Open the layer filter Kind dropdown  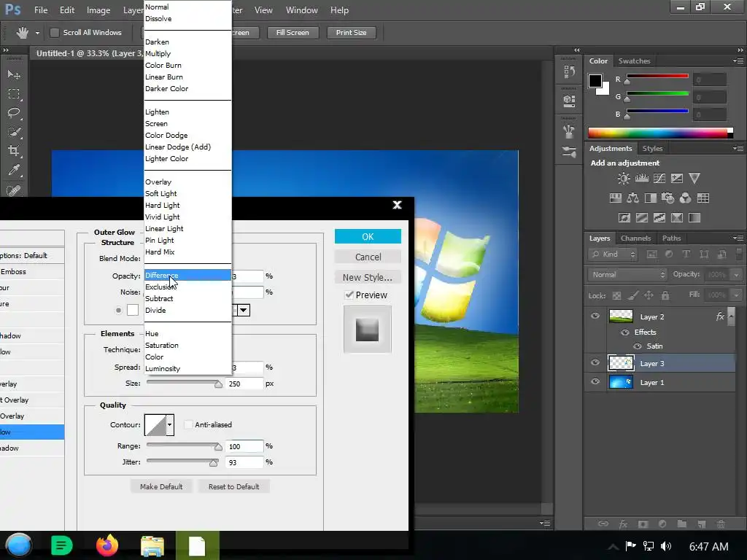pos(613,254)
